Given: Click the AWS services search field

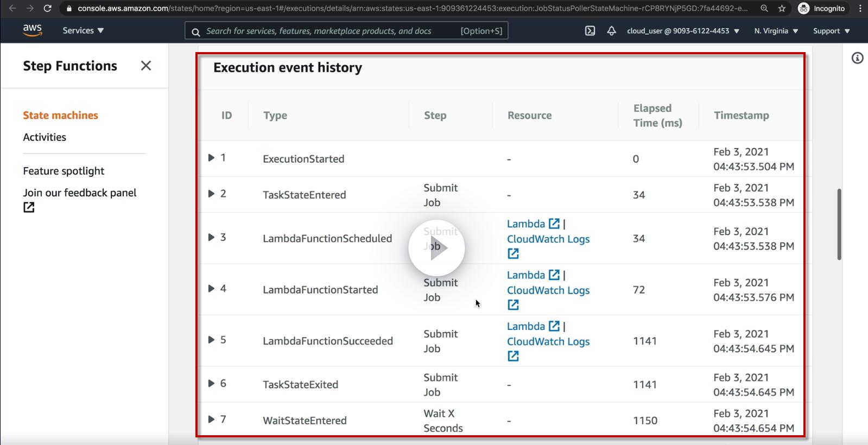Looking at the screenshot, I should click(x=331, y=31).
